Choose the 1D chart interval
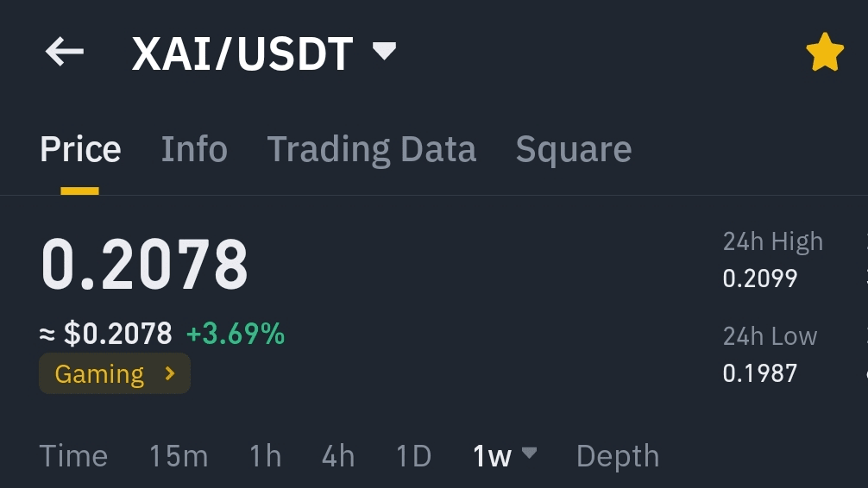This screenshot has height=488, width=868. click(x=413, y=455)
